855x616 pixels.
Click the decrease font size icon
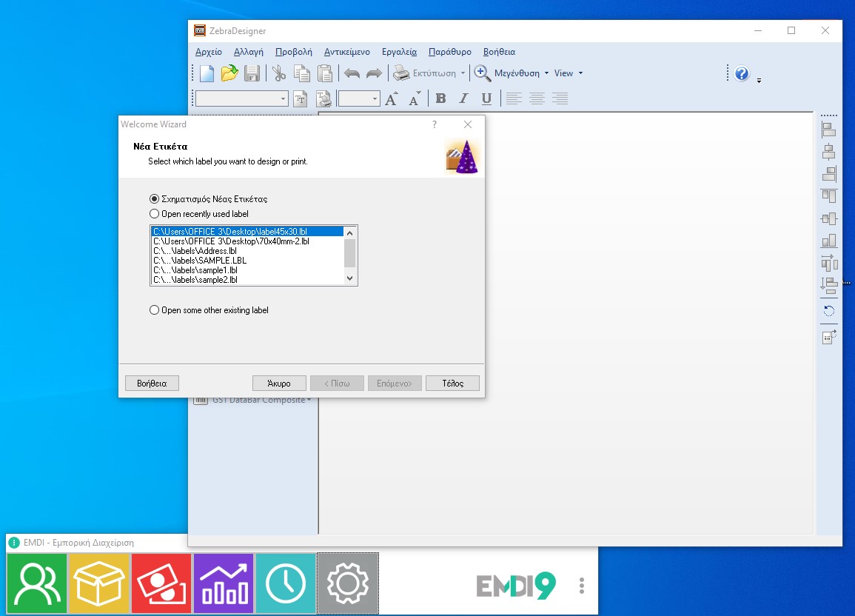pyautogui.click(x=415, y=98)
